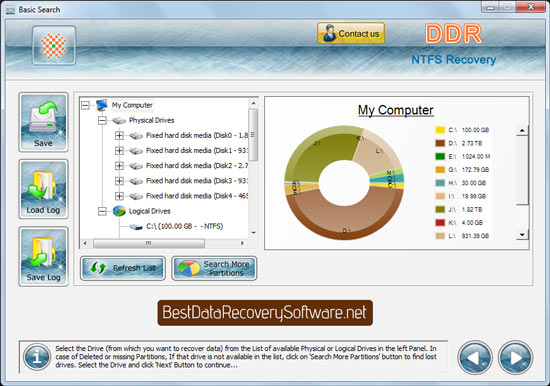Expand the Disk0 fixed hard disk entry
This screenshot has height=386, width=550.
119,135
